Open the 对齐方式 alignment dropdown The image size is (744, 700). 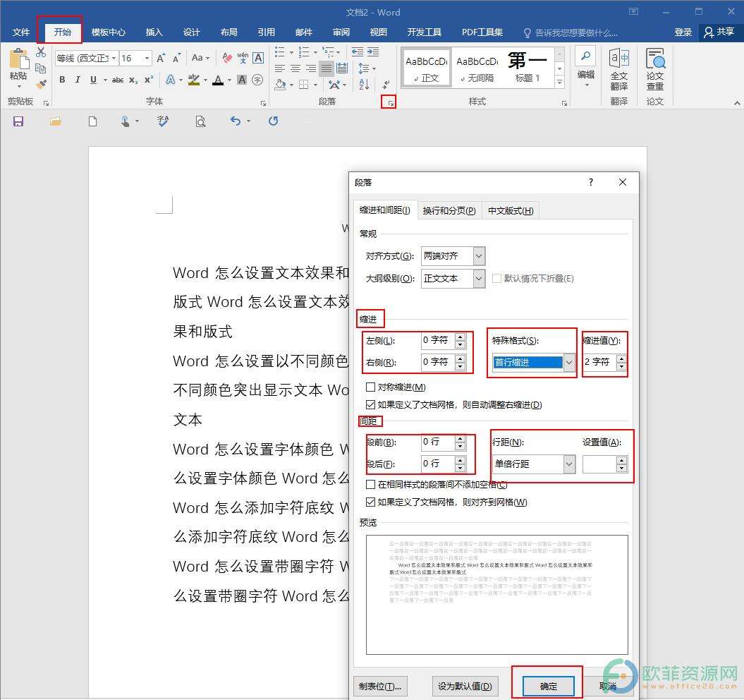tap(479, 256)
